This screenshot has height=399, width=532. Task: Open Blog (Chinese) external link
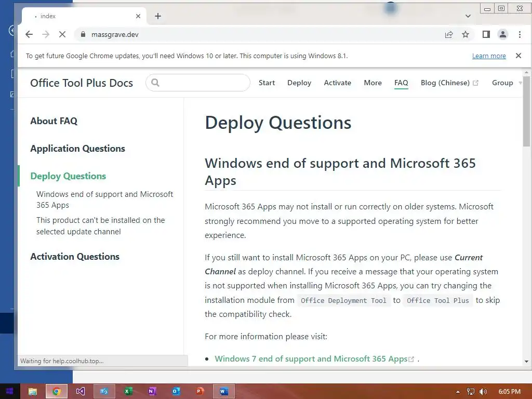coord(449,83)
